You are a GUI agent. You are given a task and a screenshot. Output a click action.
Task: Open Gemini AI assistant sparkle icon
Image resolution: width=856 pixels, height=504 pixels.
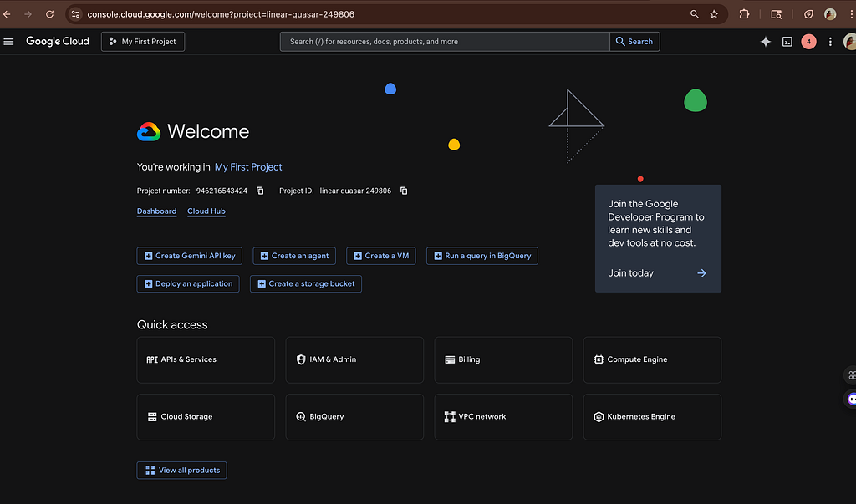coord(766,42)
